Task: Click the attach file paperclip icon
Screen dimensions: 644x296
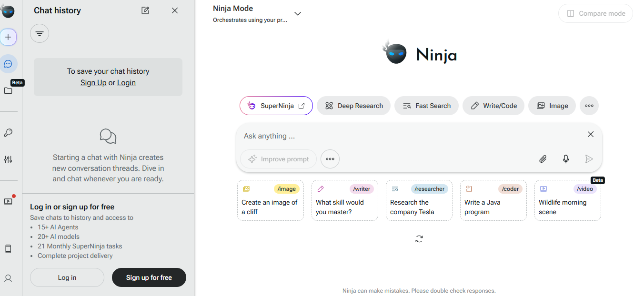Action: pos(543,159)
